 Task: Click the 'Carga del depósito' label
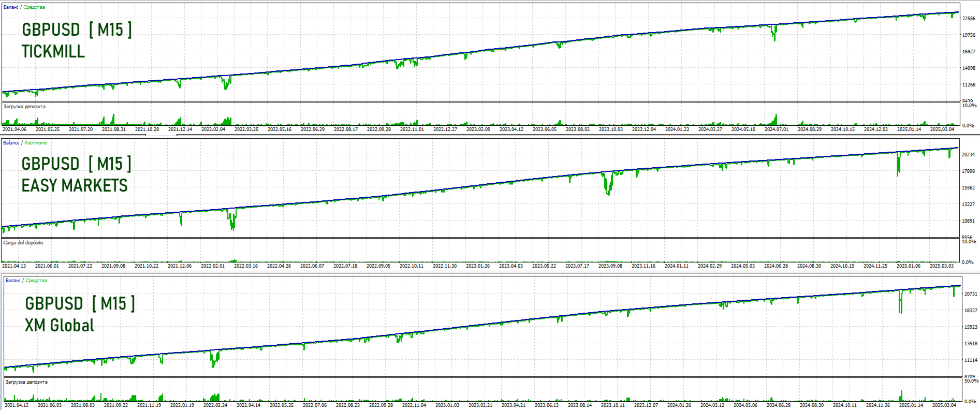(23, 243)
